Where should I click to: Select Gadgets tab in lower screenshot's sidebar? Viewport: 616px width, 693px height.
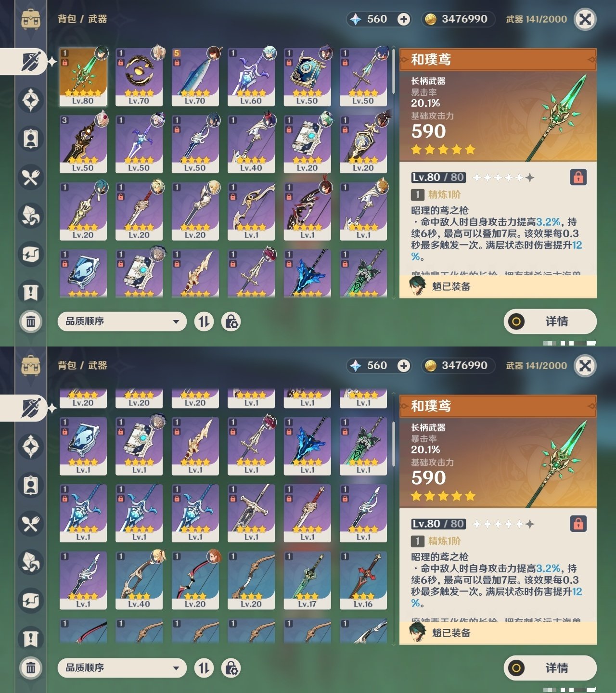(31, 601)
